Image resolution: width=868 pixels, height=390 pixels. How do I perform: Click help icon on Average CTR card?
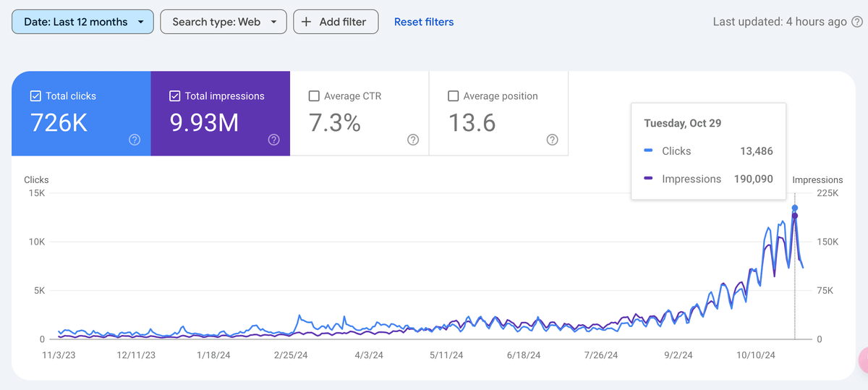pos(413,140)
